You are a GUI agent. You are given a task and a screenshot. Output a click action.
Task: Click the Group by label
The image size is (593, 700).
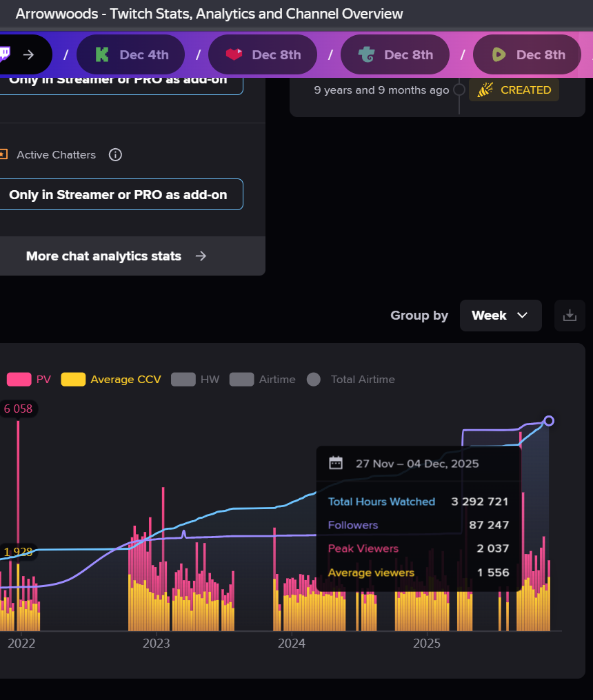pyautogui.click(x=419, y=316)
